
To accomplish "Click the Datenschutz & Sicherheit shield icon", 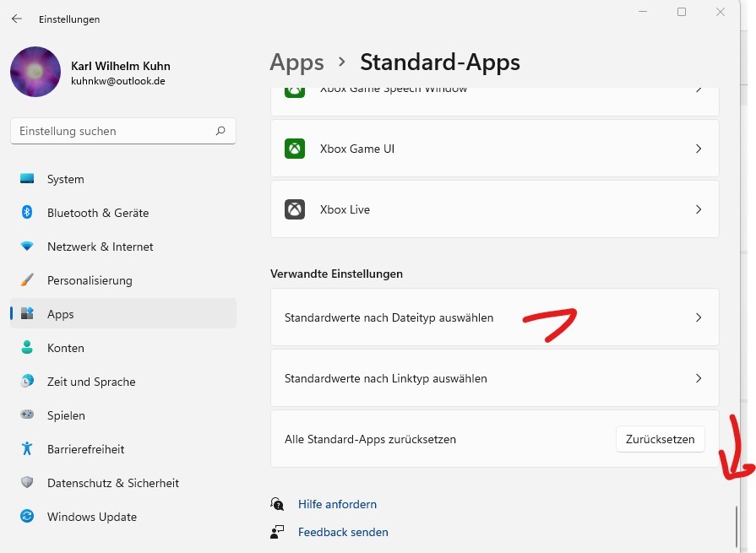I will [27, 483].
